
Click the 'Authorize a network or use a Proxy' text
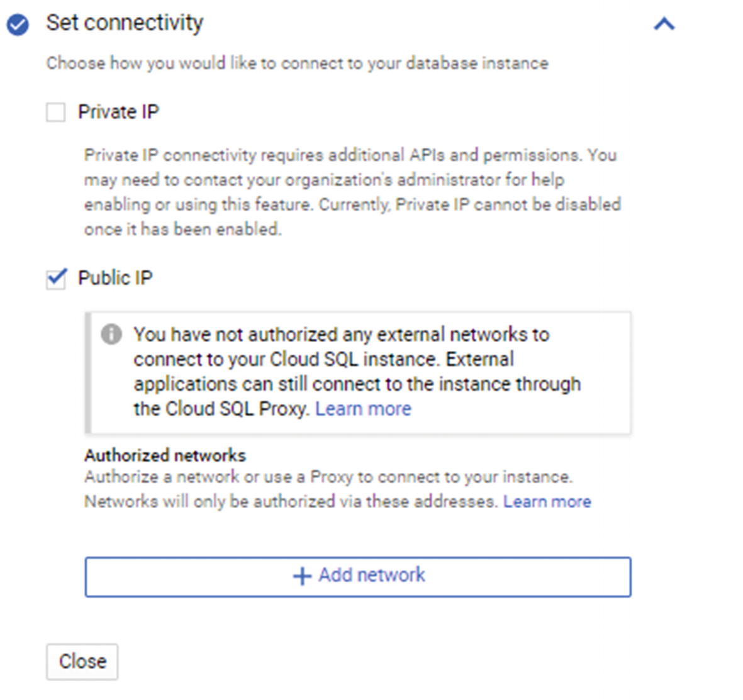pyautogui.click(x=329, y=477)
